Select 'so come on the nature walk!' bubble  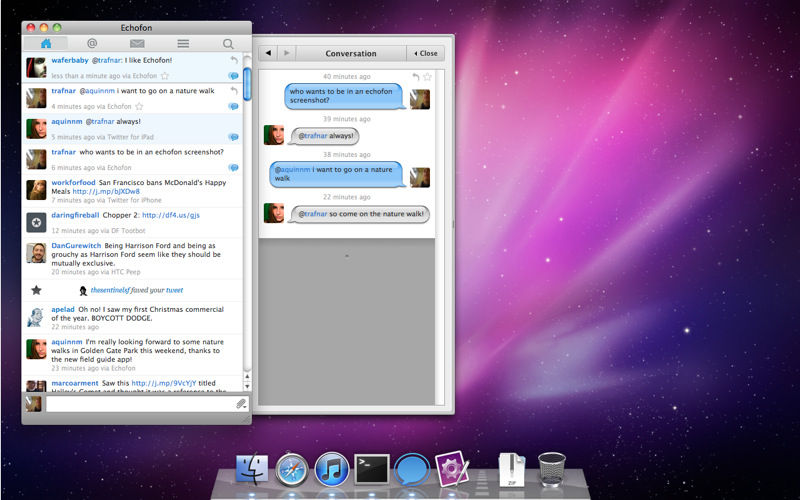[360, 214]
